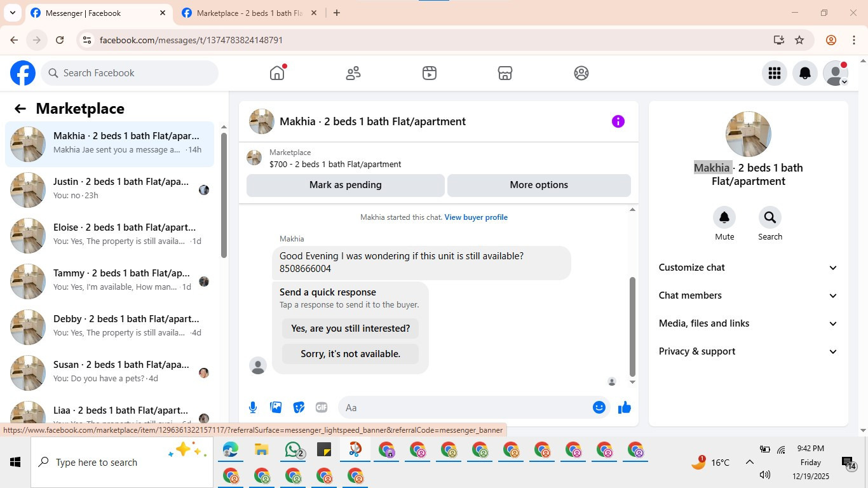Bookmark this page star icon
The height and width of the screenshot is (488, 868).
799,40
